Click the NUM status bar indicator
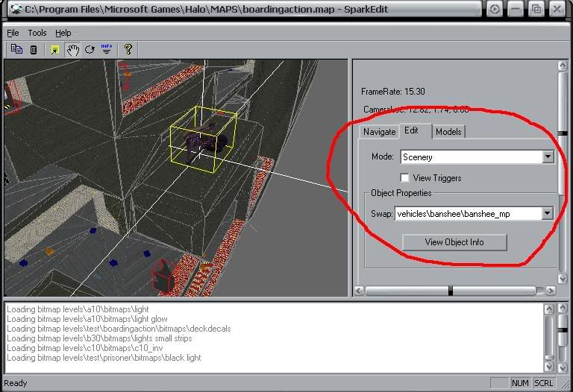The width and height of the screenshot is (573, 392). (x=520, y=383)
